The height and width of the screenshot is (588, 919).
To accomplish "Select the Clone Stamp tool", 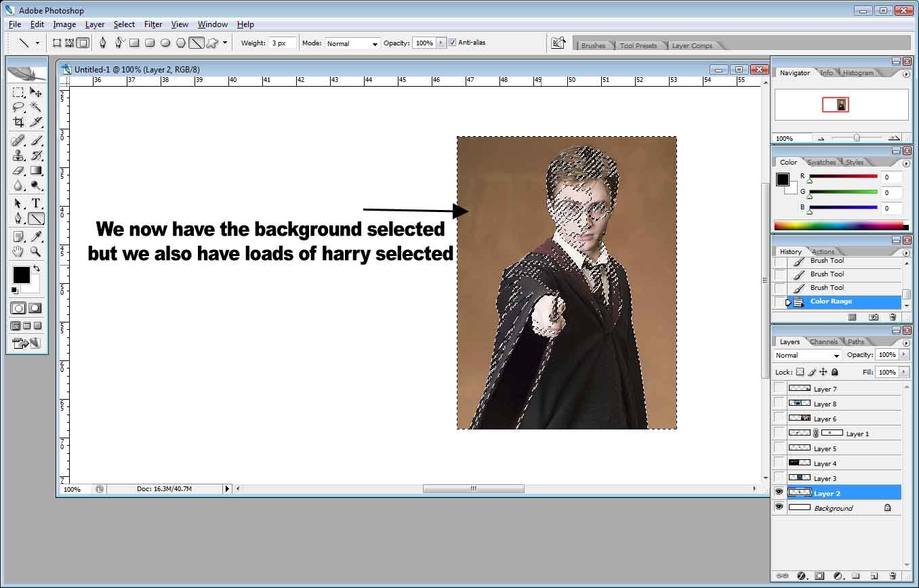I will (18, 156).
